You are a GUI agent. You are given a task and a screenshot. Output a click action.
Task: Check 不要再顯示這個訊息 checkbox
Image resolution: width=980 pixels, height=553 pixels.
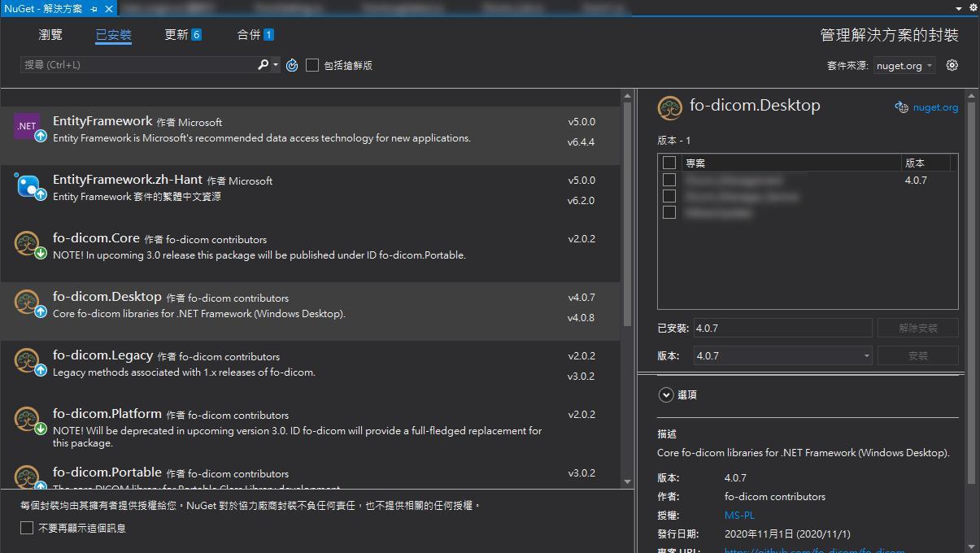click(x=27, y=528)
